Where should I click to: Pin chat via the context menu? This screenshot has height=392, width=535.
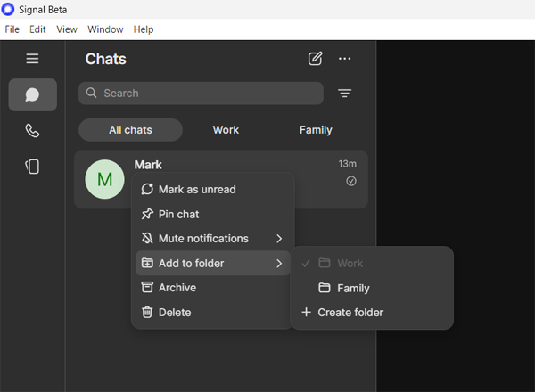[178, 215]
